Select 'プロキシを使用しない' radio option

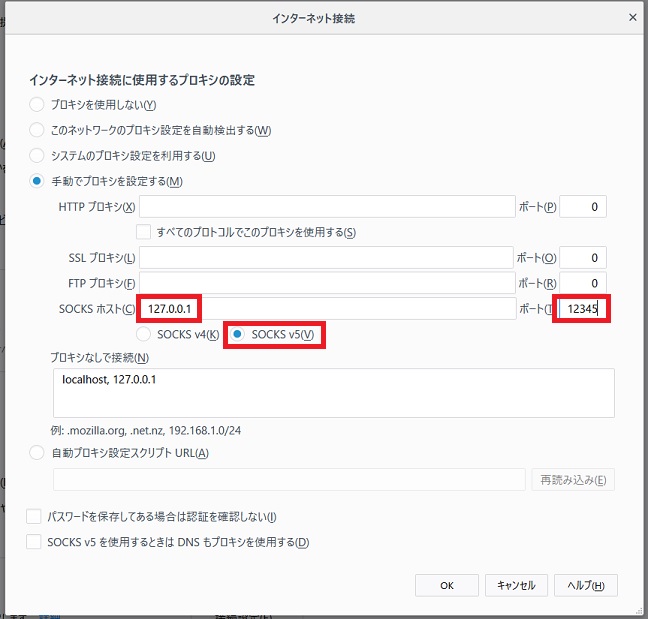(x=37, y=104)
